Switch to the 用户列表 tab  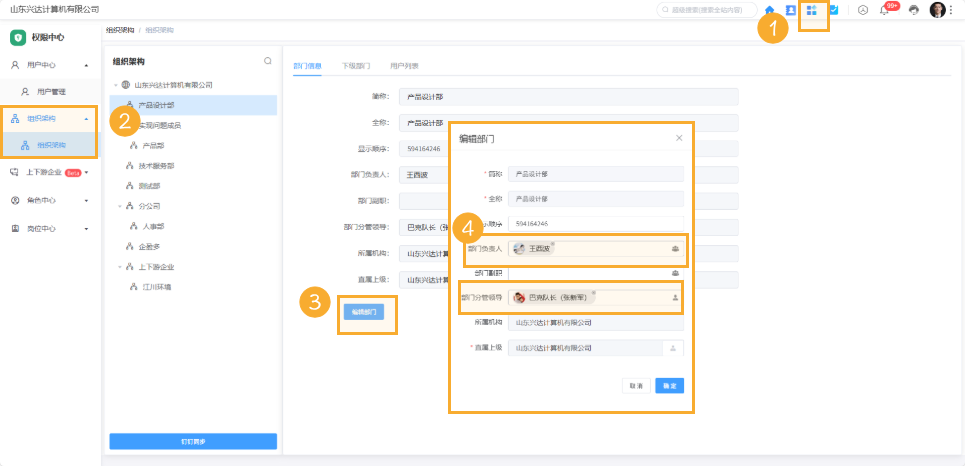click(x=404, y=66)
